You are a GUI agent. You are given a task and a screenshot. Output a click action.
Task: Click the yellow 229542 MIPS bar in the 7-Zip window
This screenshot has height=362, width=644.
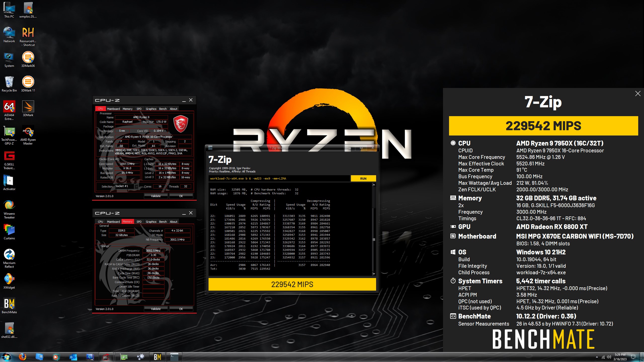[x=292, y=284]
